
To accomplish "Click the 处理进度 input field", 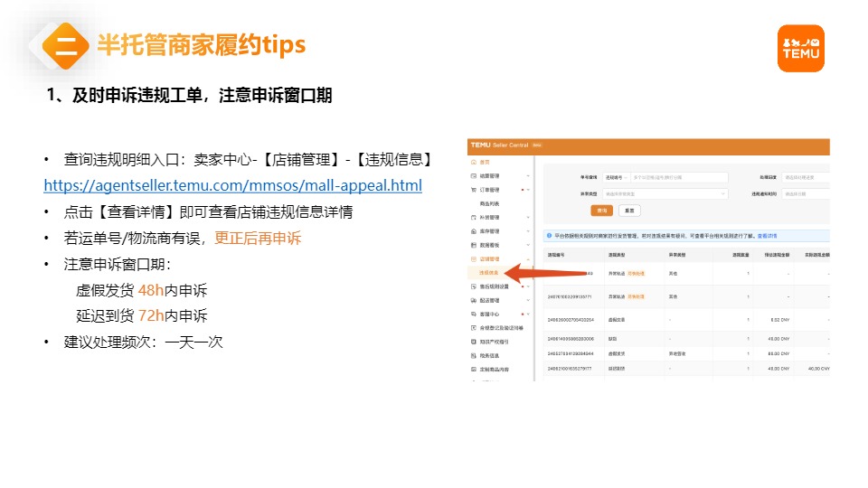I will (x=805, y=177).
